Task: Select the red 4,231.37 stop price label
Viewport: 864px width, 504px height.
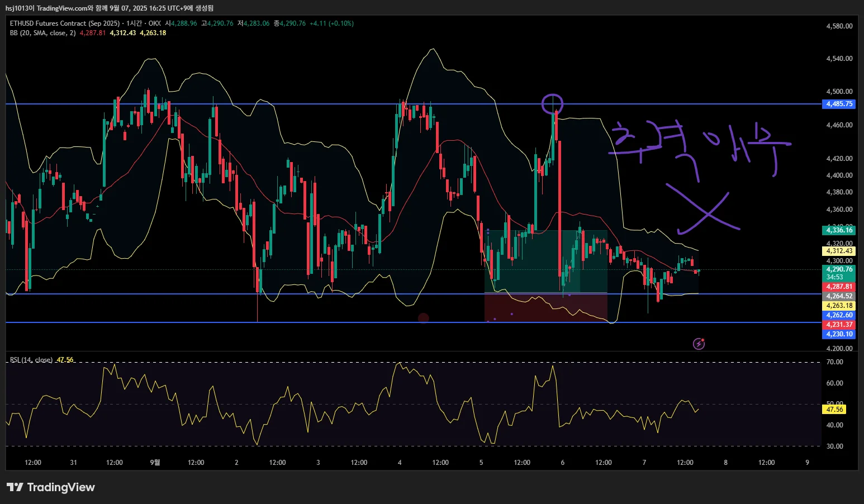Action: pyautogui.click(x=839, y=325)
